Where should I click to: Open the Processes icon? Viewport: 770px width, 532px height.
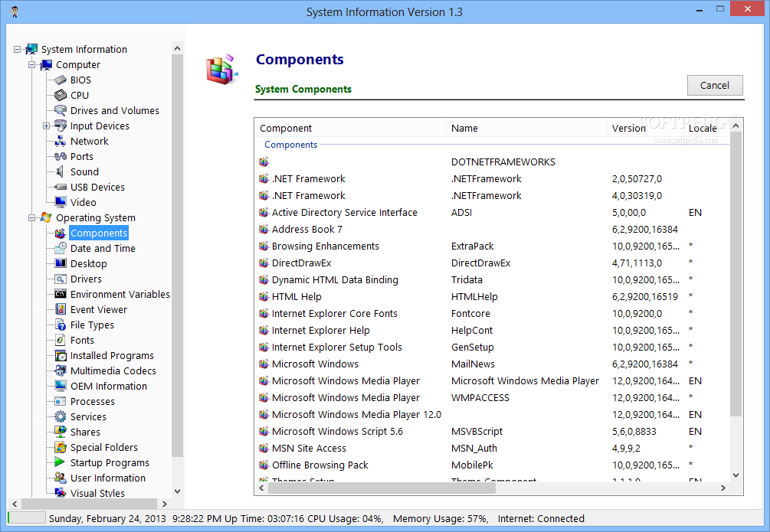(x=61, y=401)
